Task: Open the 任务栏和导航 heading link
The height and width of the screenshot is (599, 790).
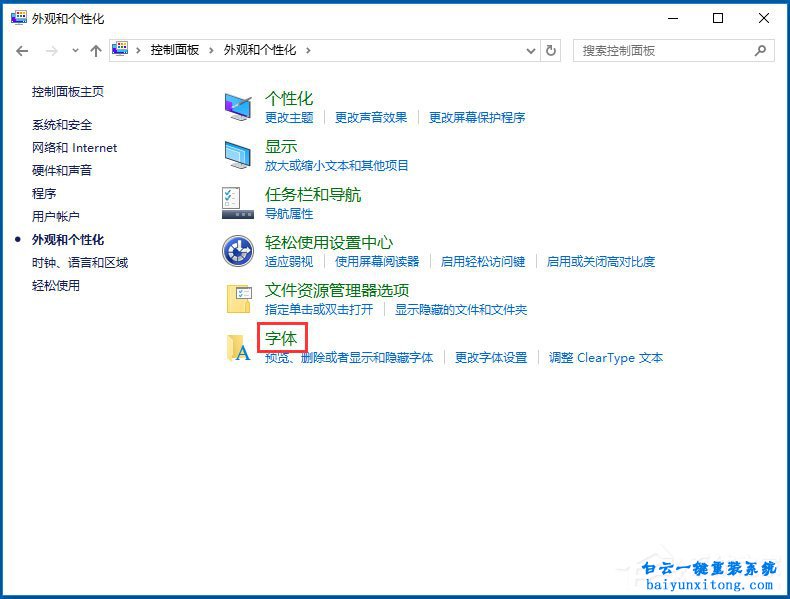Action: coord(313,194)
